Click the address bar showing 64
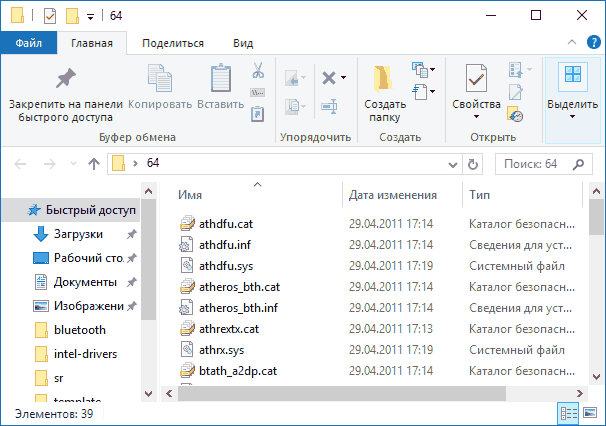 tap(286, 164)
